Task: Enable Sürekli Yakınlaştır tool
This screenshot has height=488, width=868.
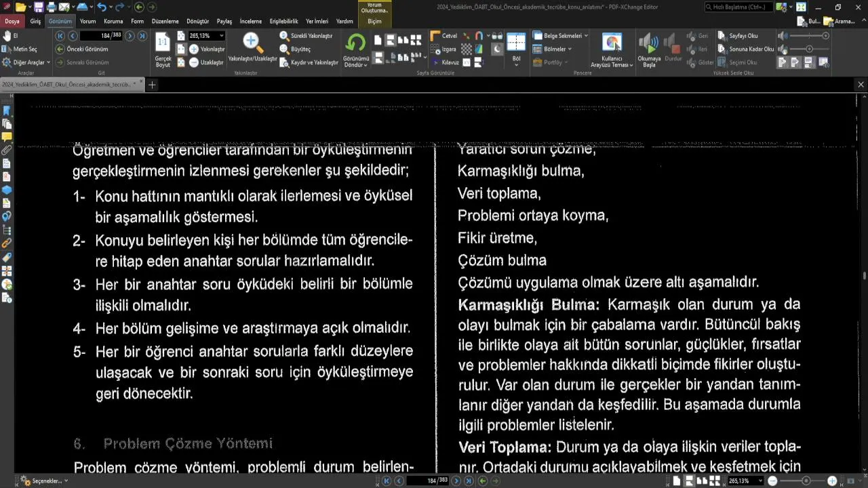Action: [306, 35]
